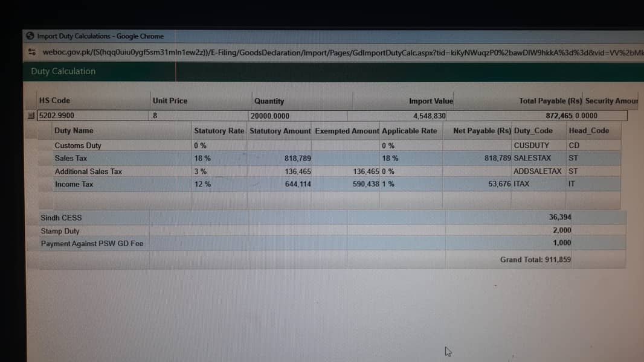Select the Customs Duty row
Image resolution: width=644 pixels, height=362 pixels.
point(329,145)
